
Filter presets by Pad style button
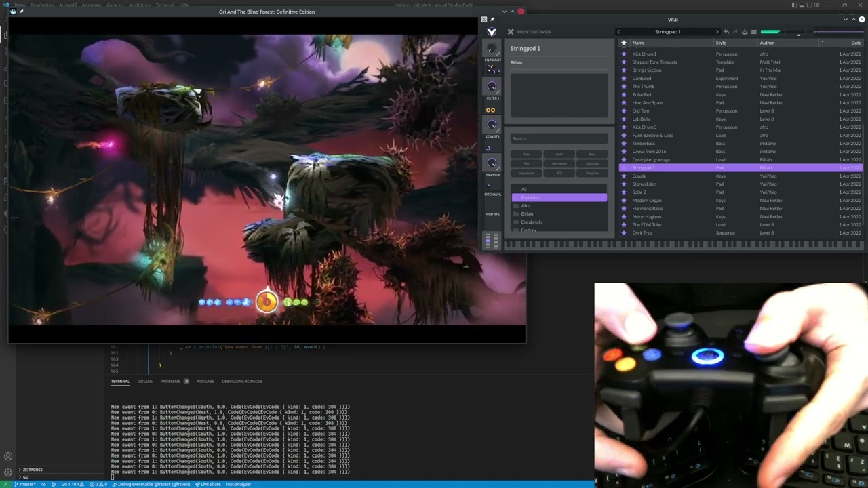click(x=526, y=163)
